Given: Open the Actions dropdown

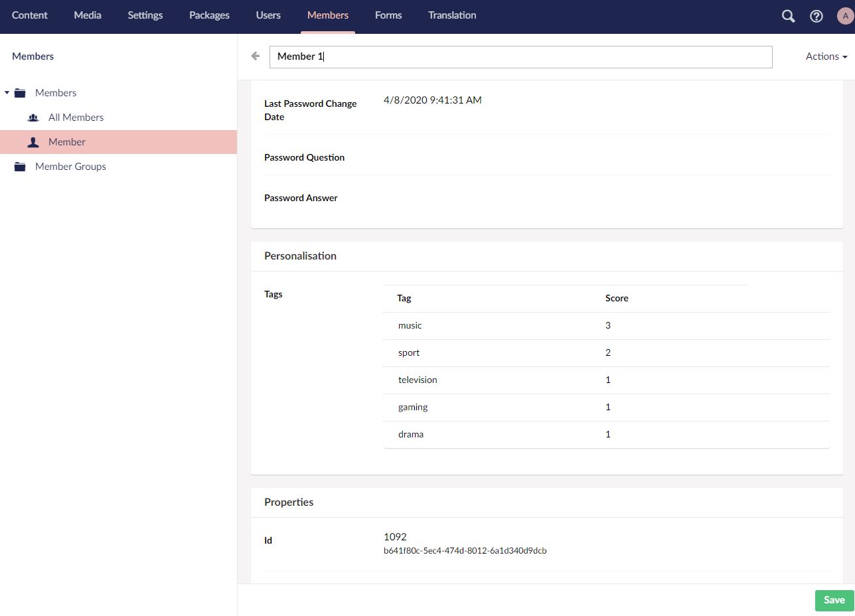Looking at the screenshot, I should 826,56.
